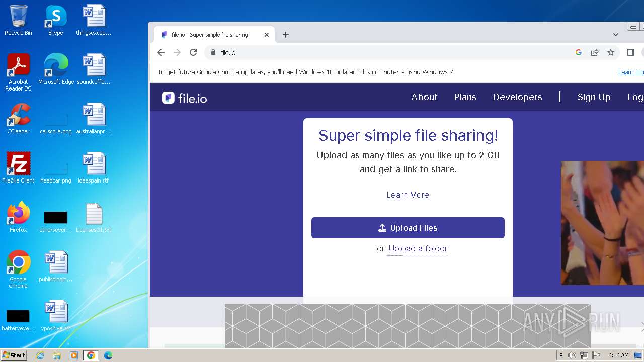
Task: Click the Action Center flag icon
Action: tap(596, 355)
